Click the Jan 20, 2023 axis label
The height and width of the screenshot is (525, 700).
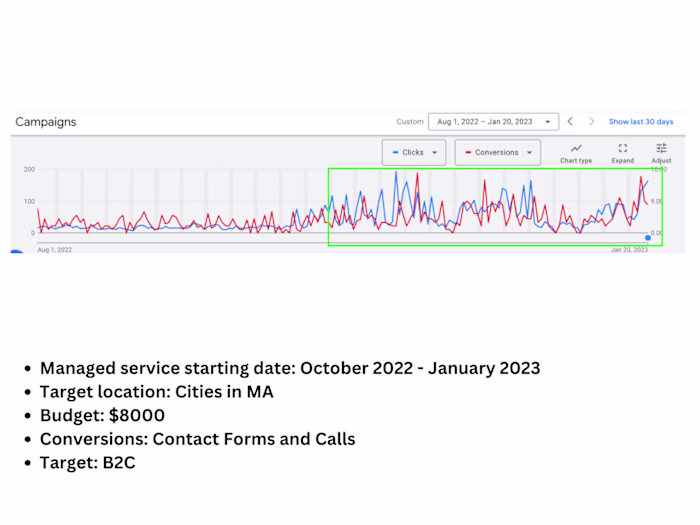(x=629, y=250)
